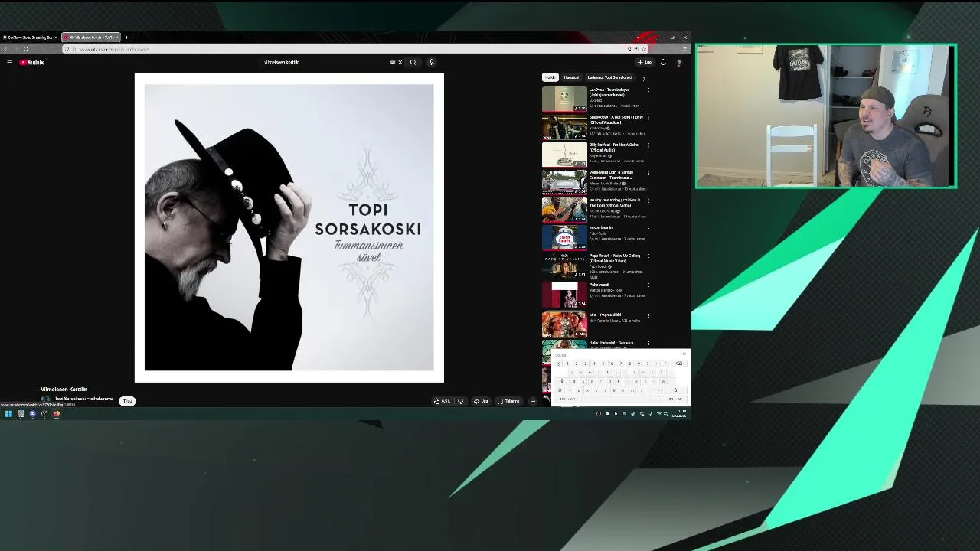Open options for Shaboozey video
Screen dimensions: 980x551
(648, 118)
